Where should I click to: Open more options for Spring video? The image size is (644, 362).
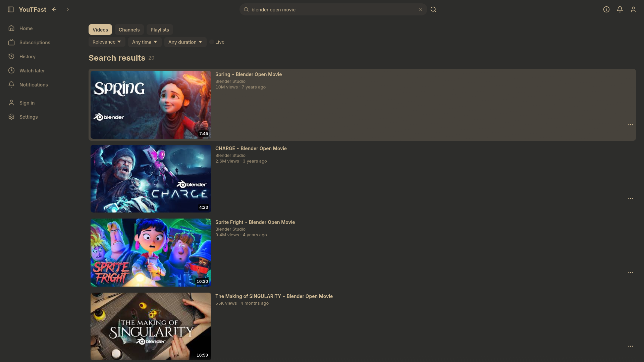pos(631,125)
